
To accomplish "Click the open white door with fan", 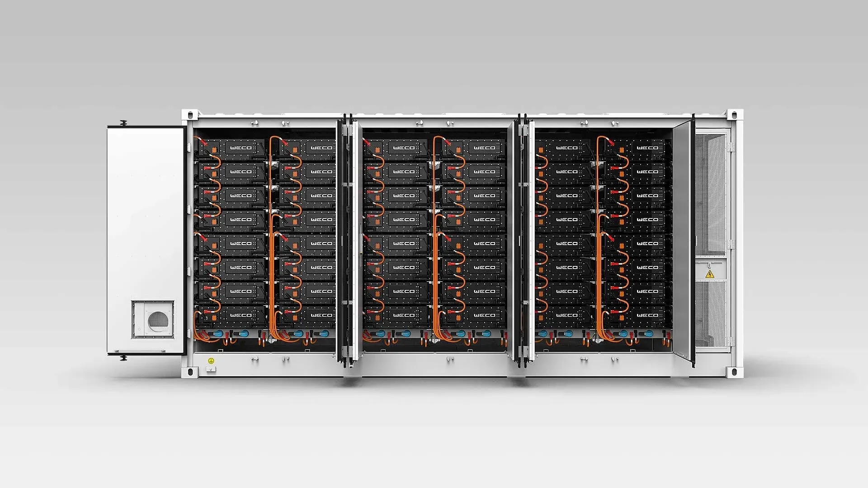I will [x=146, y=240].
